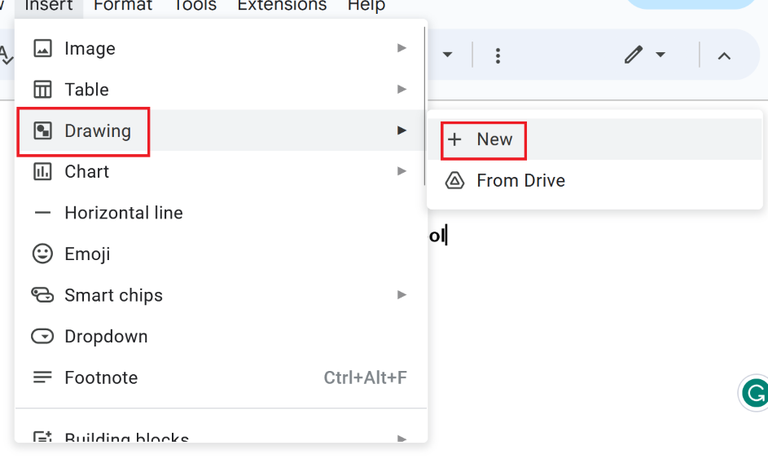The height and width of the screenshot is (459, 768).
Task: Open the Format menu
Action: (x=123, y=6)
